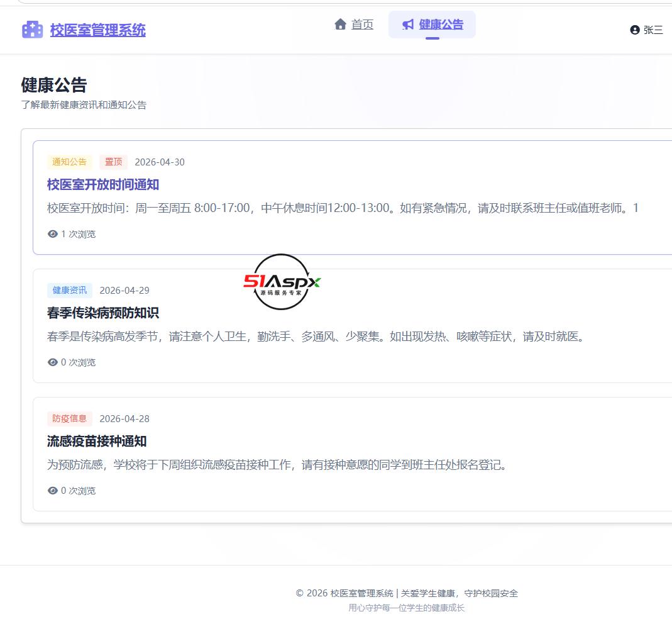Open the 流感疫苗接种通知 announcement
Screen dimensions: 672x619
pyautogui.click(x=97, y=441)
